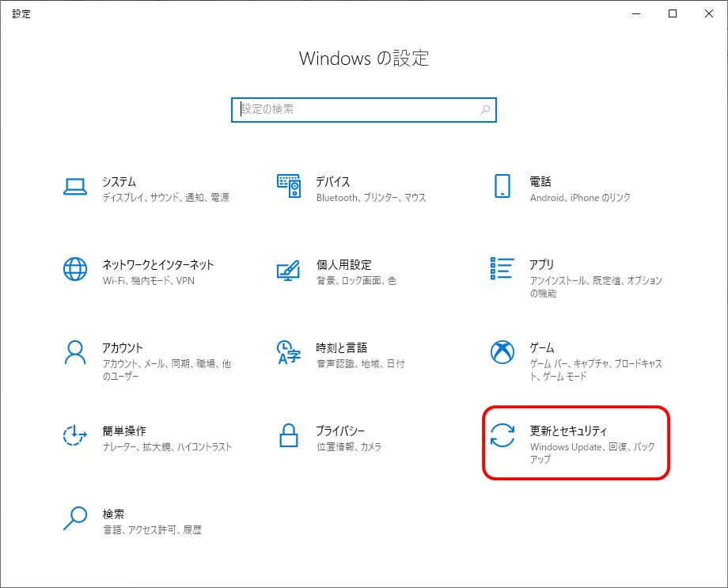728x588 pixels.
Task: Click the ゲーム Xbox icon
Action: (x=502, y=352)
